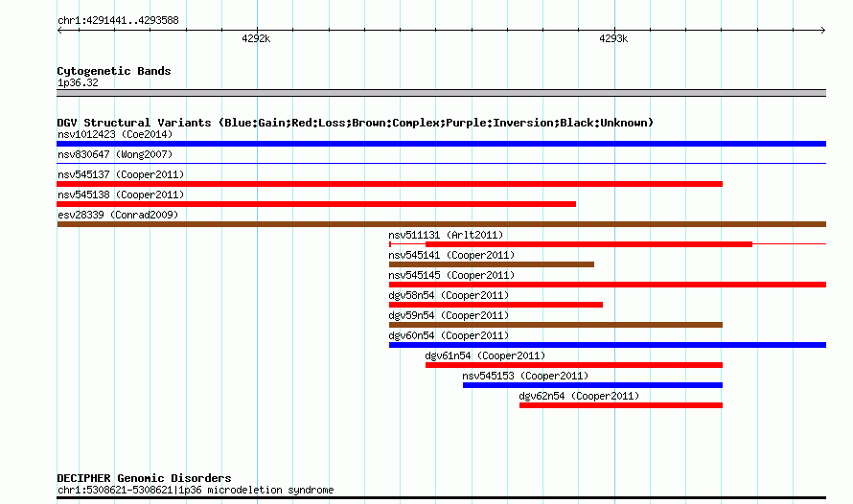Click the nsv545141 (Cooper2011) label
The width and height of the screenshot is (853, 504).
tap(451, 255)
